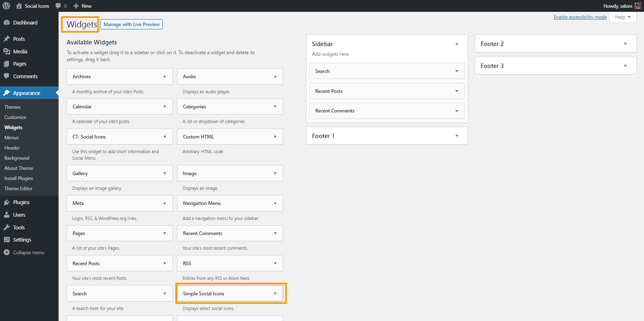Click the Appearance paintbrush icon
Image resolution: width=644 pixels, height=321 pixels.
coord(7,93)
